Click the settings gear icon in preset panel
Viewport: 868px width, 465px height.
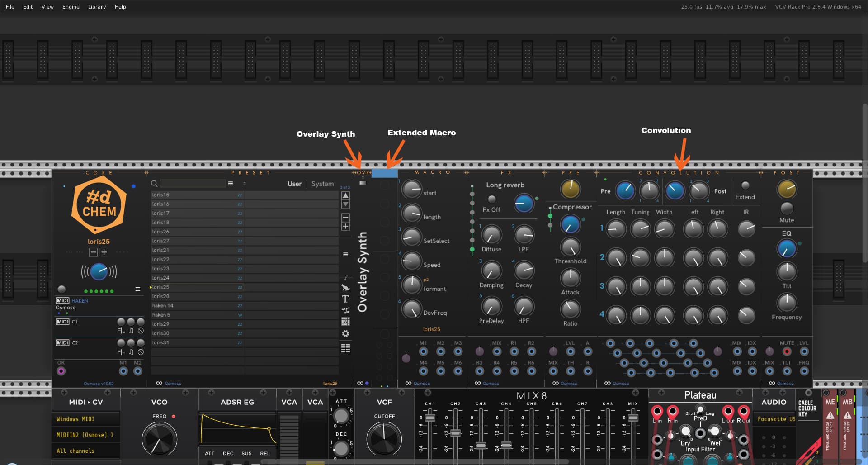[x=345, y=334]
